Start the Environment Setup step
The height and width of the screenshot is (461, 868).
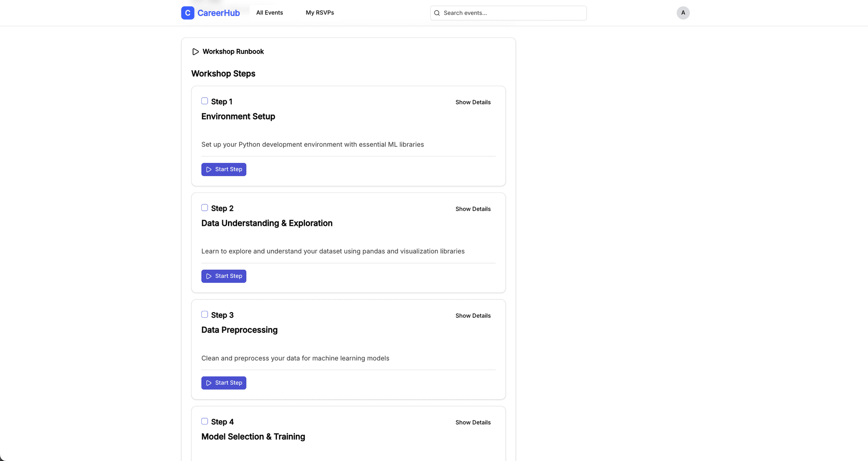[224, 169]
